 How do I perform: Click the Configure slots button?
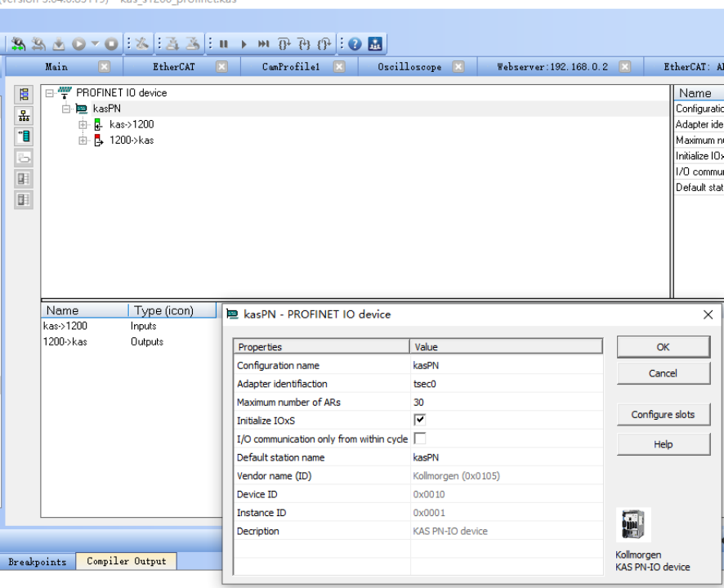click(663, 415)
